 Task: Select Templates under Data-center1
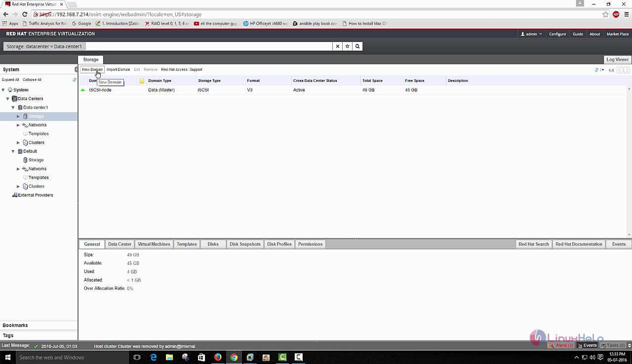pyautogui.click(x=39, y=134)
